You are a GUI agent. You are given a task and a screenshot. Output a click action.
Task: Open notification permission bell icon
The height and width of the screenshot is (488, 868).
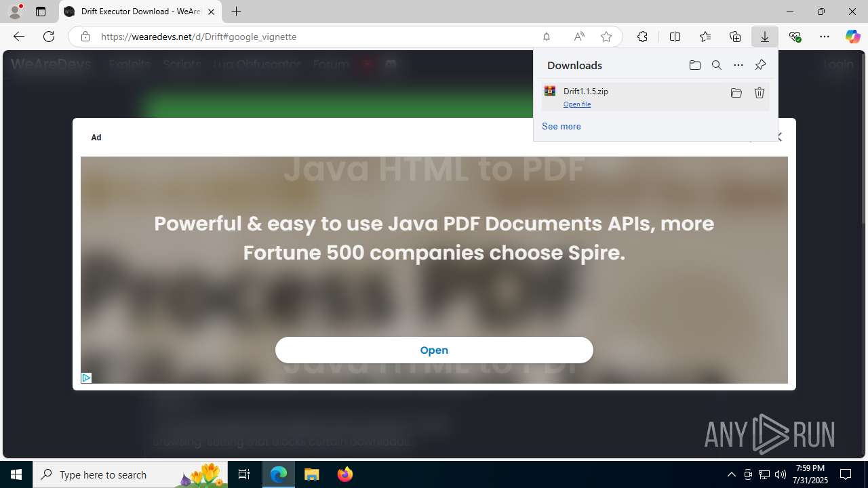pyautogui.click(x=546, y=37)
